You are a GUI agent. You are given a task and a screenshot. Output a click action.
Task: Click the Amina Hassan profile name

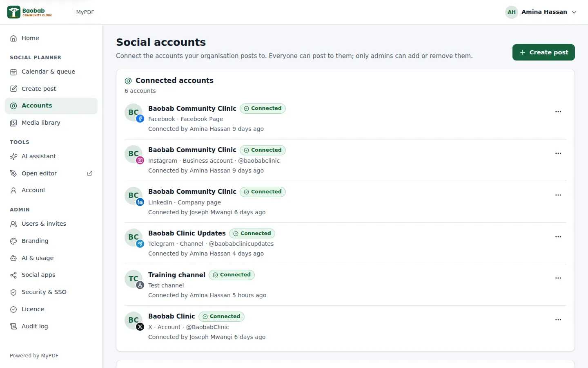544,12
